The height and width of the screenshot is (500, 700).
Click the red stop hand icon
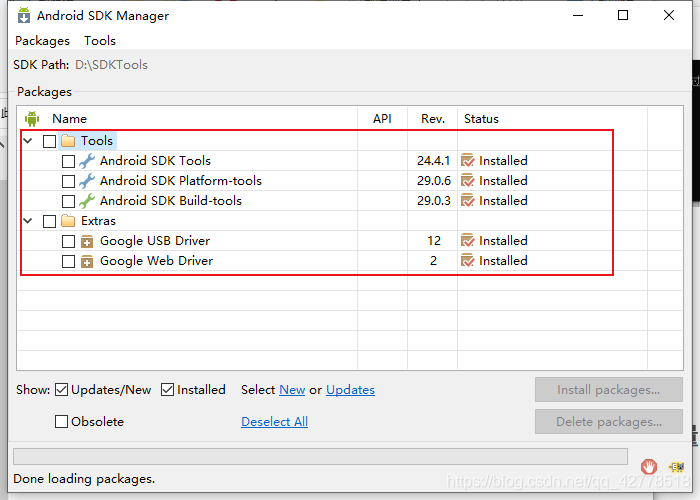coord(649,467)
